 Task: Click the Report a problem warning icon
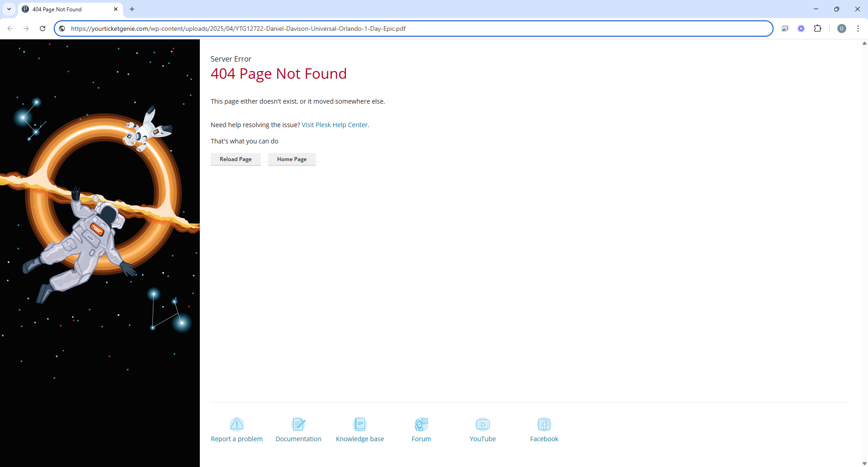(237, 424)
